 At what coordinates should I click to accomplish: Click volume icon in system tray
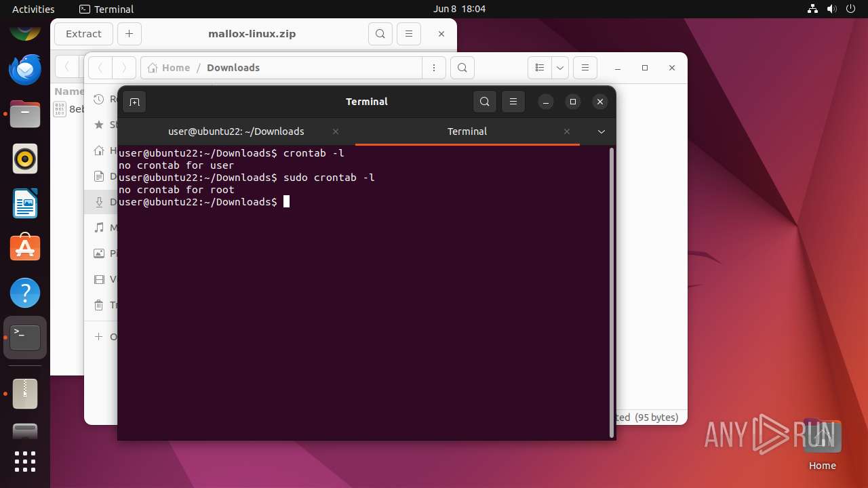coord(833,9)
